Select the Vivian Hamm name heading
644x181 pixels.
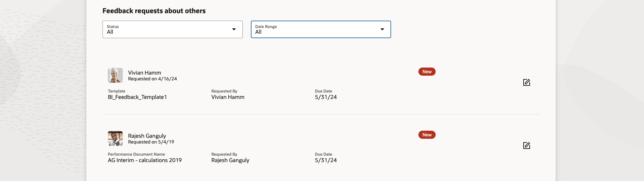145,73
